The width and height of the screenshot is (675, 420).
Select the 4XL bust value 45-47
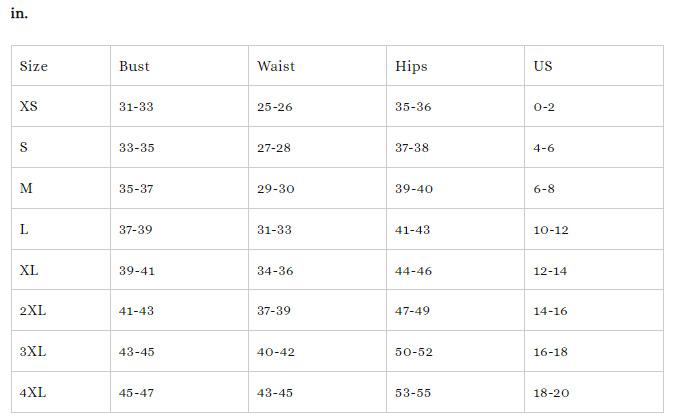point(136,393)
